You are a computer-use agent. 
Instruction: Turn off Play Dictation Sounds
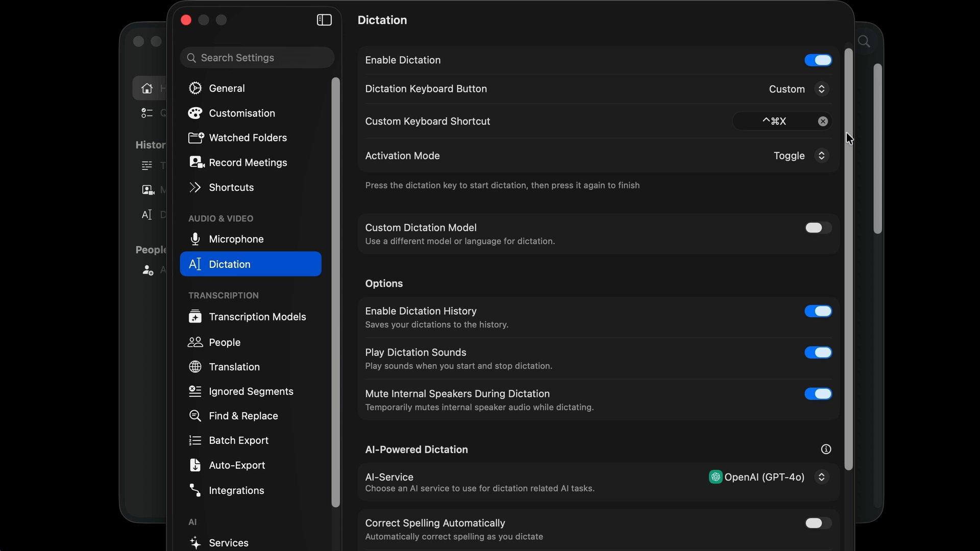818,353
